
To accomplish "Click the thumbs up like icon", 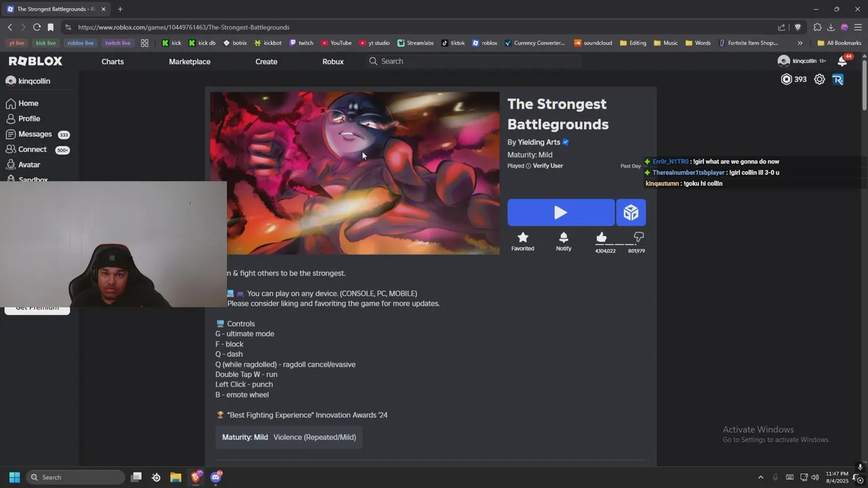I will pos(601,237).
